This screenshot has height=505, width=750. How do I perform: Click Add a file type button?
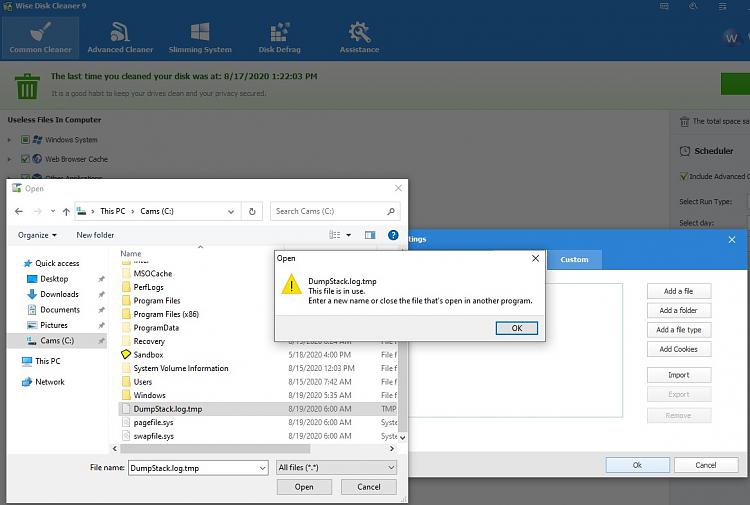coord(679,330)
